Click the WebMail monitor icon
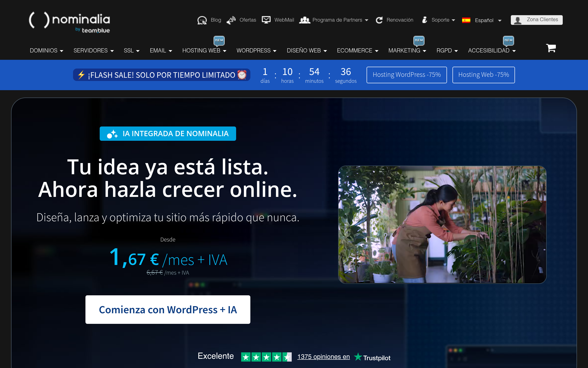Image resolution: width=588 pixels, height=368 pixels. [x=266, y=20]
